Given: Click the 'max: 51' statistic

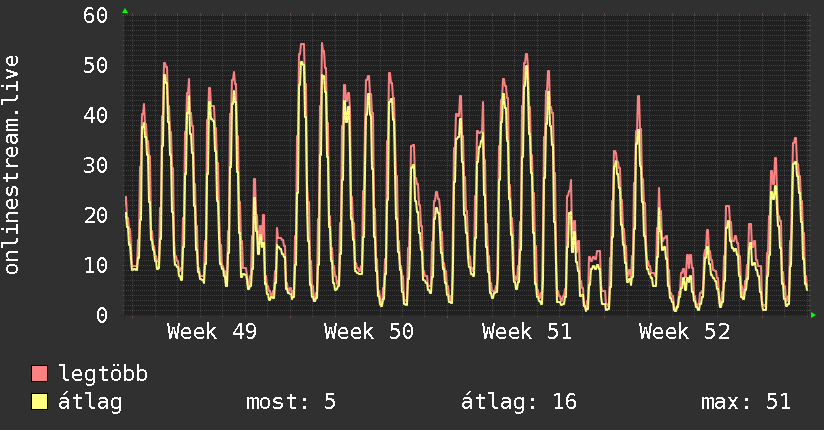Looking at the screenshot, I should pyautogui.click(x=746, y=402).
